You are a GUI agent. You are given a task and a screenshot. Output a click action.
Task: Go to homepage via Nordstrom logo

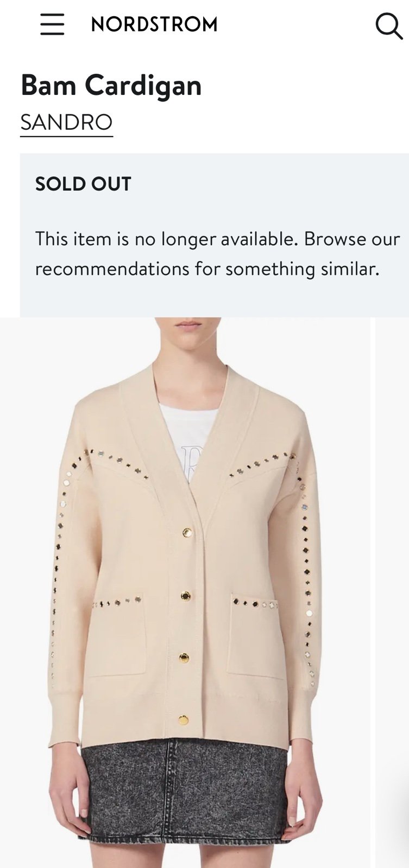click(154, 24)
